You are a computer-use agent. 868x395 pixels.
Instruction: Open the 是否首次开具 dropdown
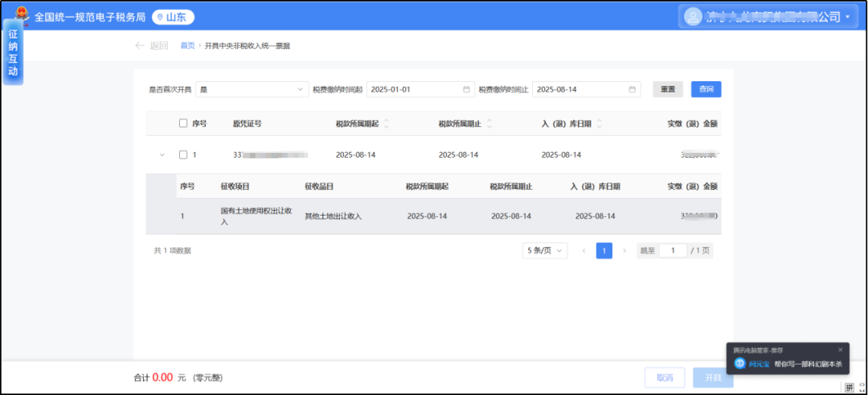click(x=252, y=89)
